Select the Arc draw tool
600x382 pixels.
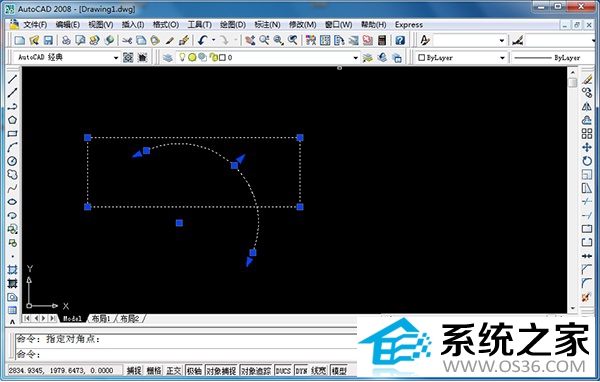pyautogui.click(x=12, y=147)
